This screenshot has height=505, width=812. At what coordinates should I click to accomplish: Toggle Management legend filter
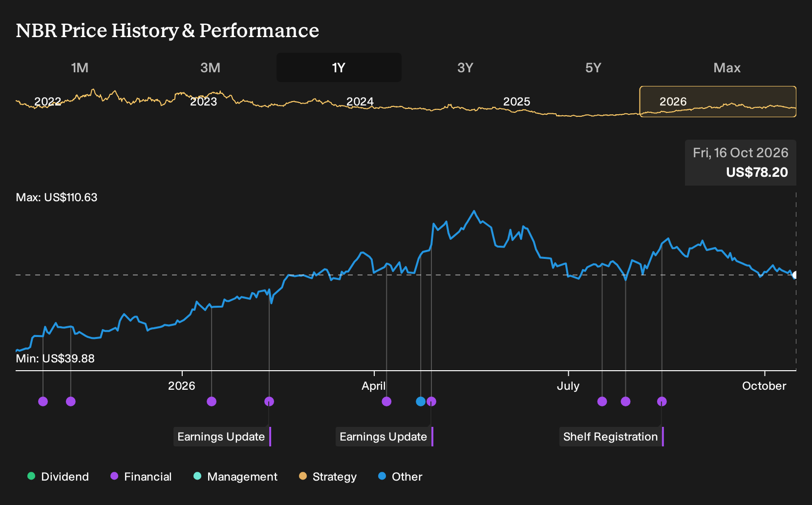(235, 477)
